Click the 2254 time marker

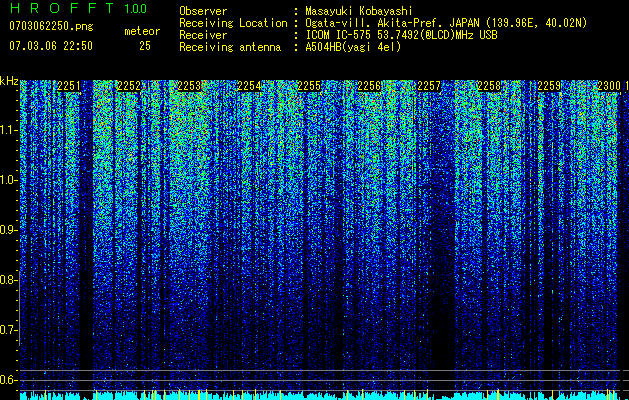pyautogui.click(x=249, y=86)
